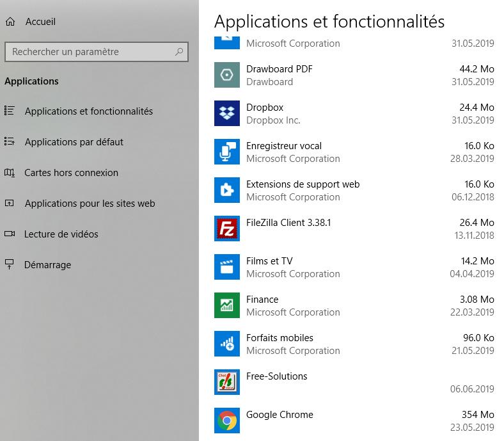Click the date 04.04.2019
Viewport: 504px width, 441px height.
[472, 274]
